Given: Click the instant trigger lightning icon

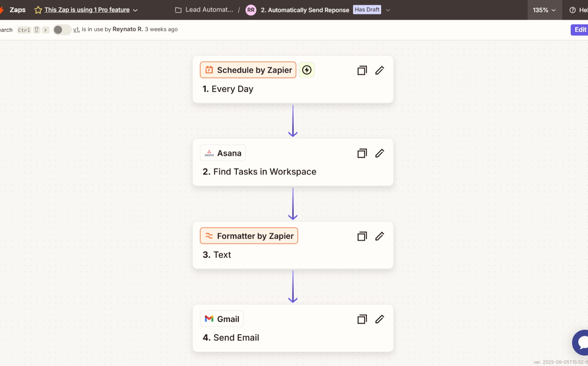Looking at the screenshot, I should pyautogui.click(x=307, y=70).
